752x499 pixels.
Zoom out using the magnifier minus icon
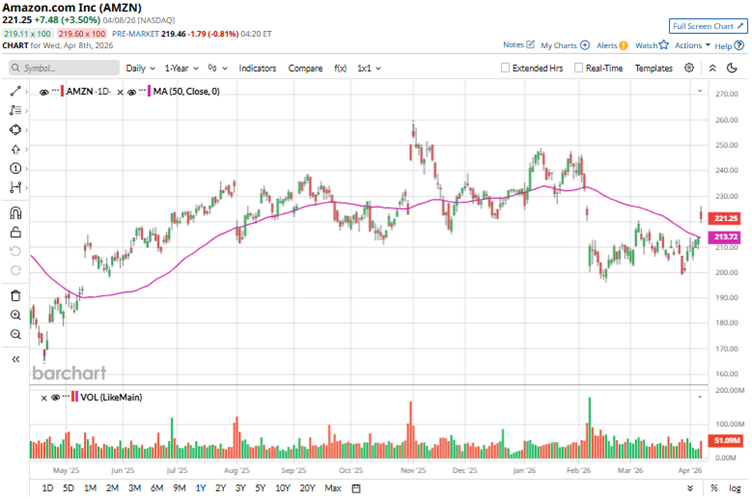click(15, 335)
